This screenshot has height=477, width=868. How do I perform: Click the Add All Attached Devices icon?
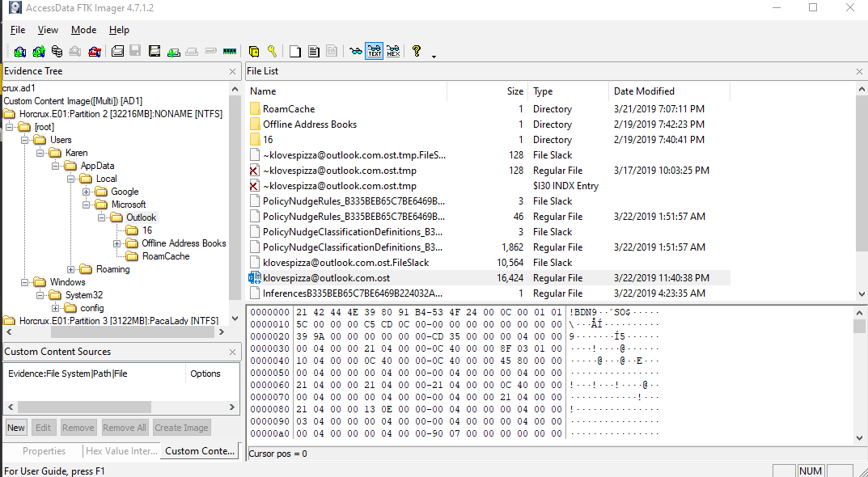tap(39, 51)
